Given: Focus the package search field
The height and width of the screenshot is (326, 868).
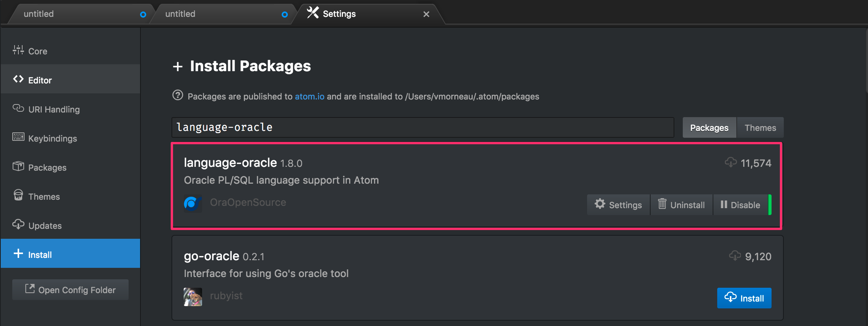Looking at the screenshot, I should click(x=423, y=127).
